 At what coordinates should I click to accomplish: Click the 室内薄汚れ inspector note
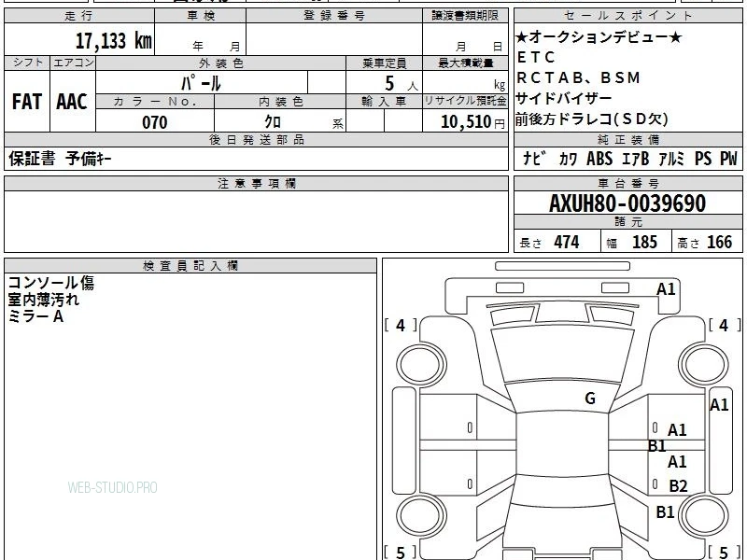pyautogui.click(x=43, y=300)
